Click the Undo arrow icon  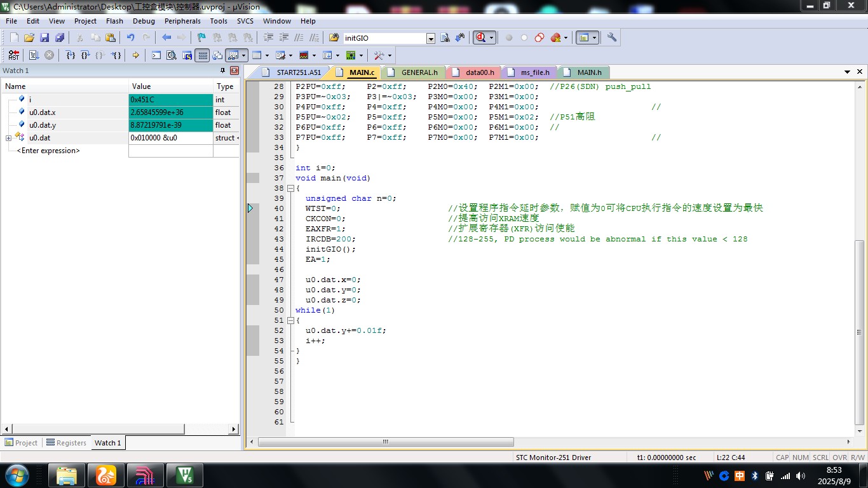pos(130,37)
